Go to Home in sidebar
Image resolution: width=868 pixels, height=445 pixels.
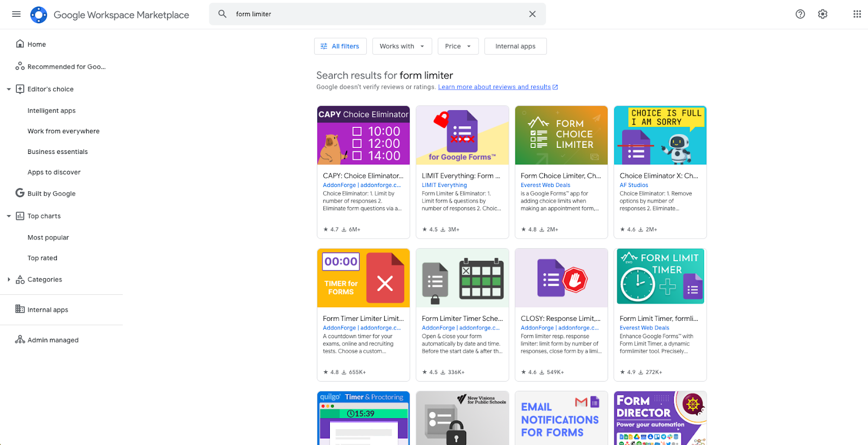36,44
